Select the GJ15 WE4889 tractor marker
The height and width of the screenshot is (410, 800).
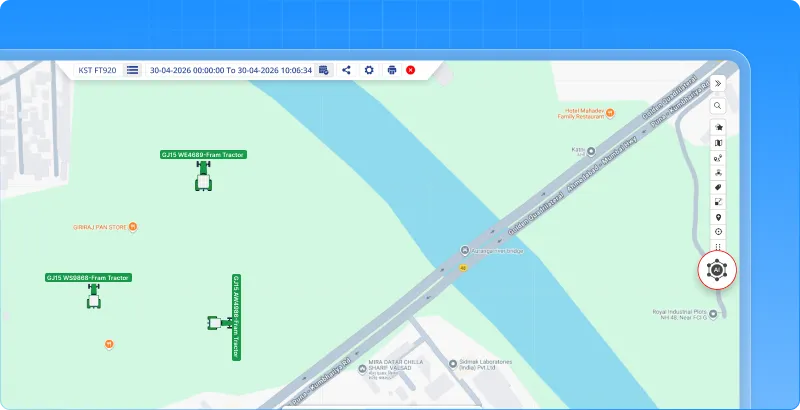[203, 176]
